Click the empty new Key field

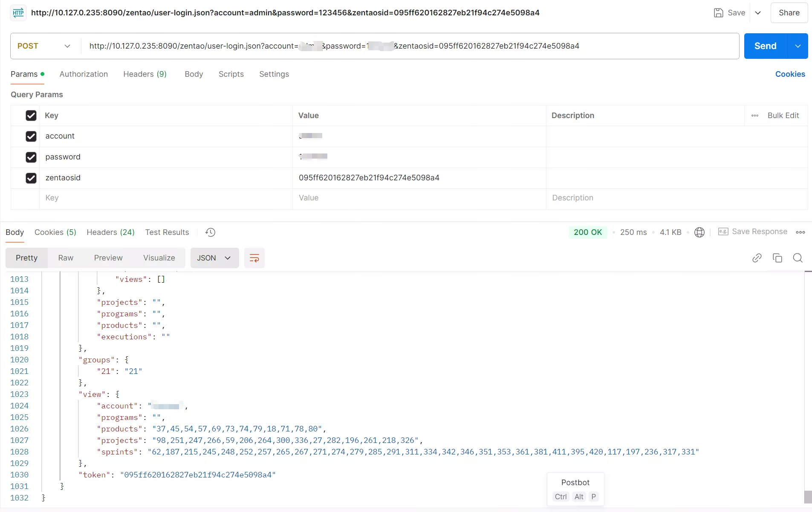pos(166,198)
